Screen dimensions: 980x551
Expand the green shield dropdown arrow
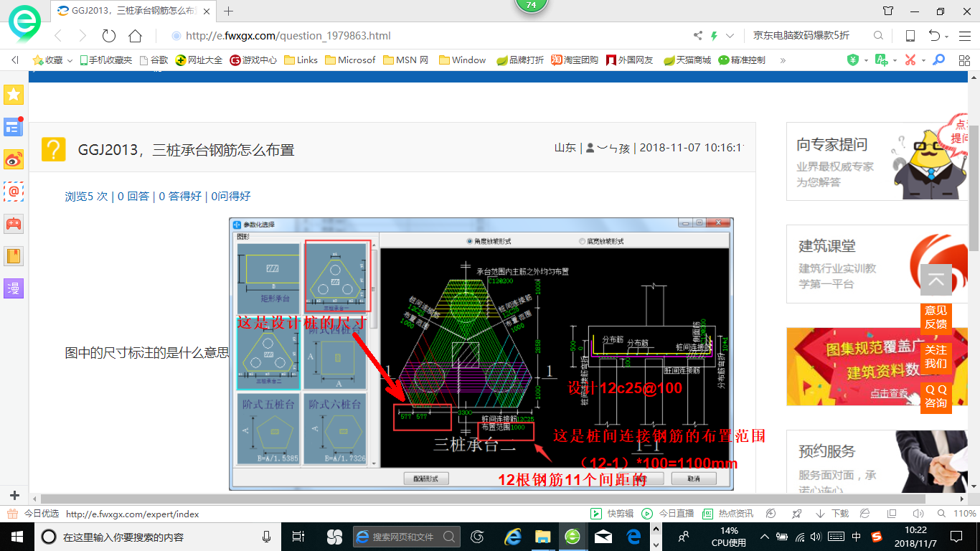866,61
